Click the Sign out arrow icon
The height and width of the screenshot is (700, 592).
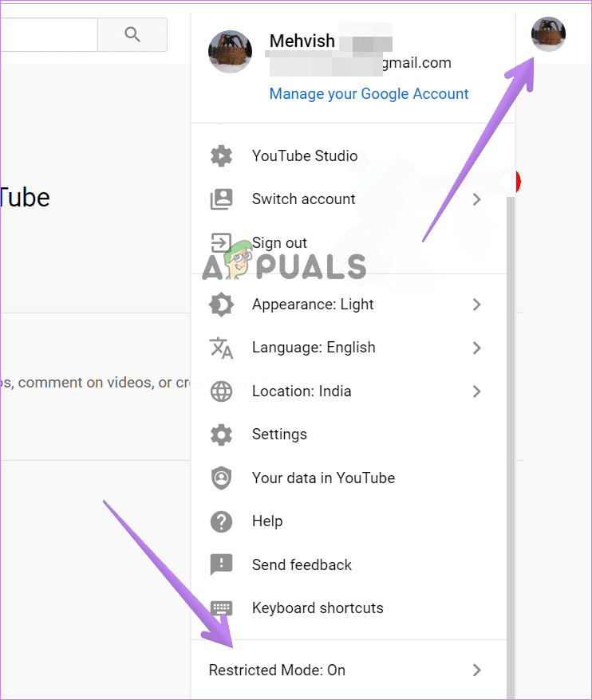point(221,243)
